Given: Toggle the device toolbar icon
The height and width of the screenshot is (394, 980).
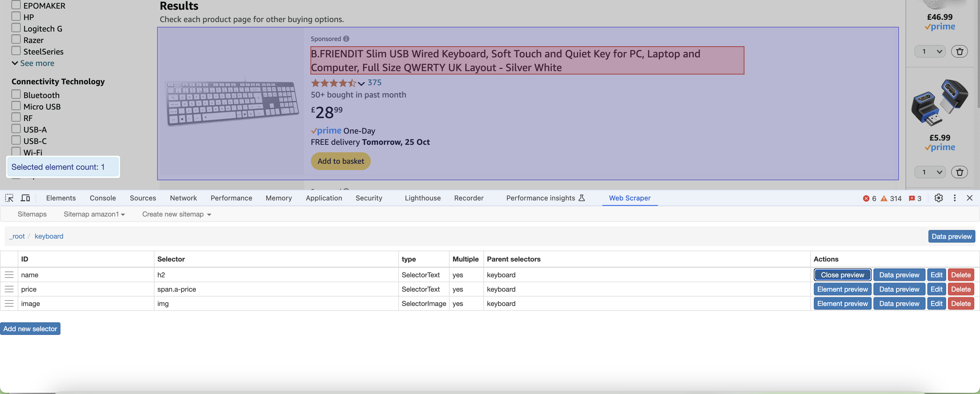Looking at the screenshot, I should click(x=26, y=198).
